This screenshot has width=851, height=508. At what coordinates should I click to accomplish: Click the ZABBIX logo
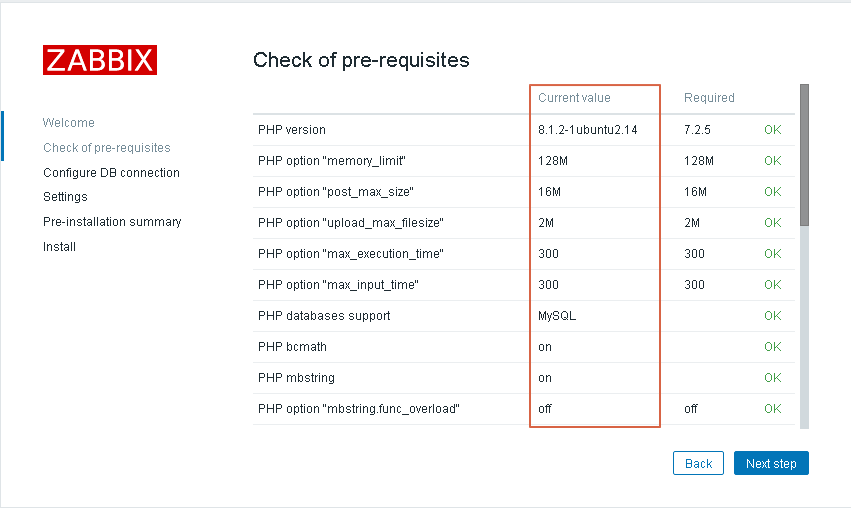click(100, 60)
